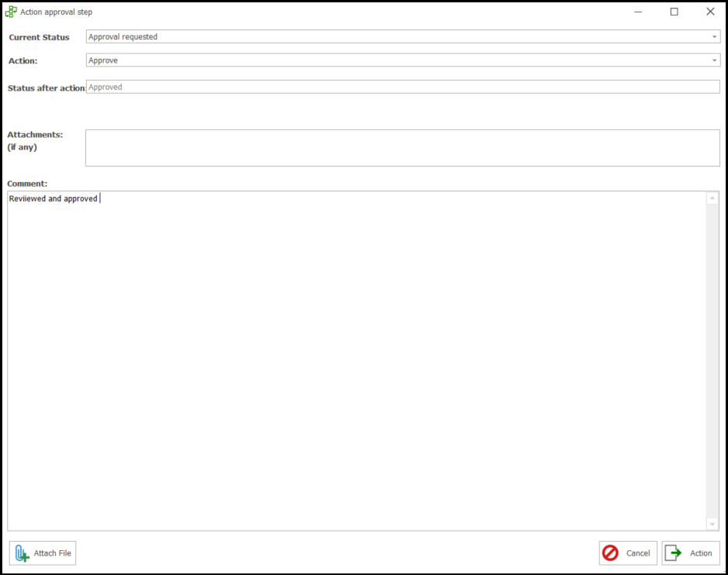Click the comment scrollbar down arrow

coord(712,525)
